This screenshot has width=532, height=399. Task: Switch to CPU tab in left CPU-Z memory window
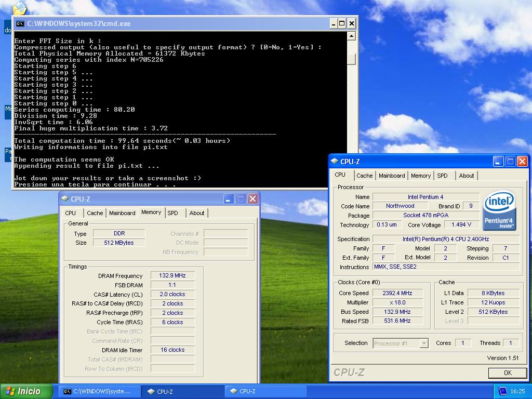(x=70, y=212)
